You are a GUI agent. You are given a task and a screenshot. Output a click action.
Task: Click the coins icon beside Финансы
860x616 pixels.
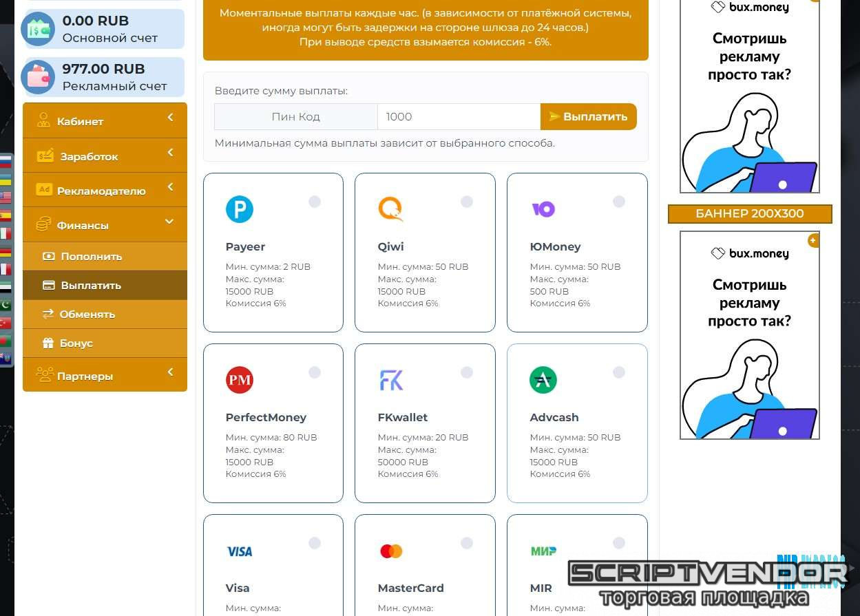44,224
